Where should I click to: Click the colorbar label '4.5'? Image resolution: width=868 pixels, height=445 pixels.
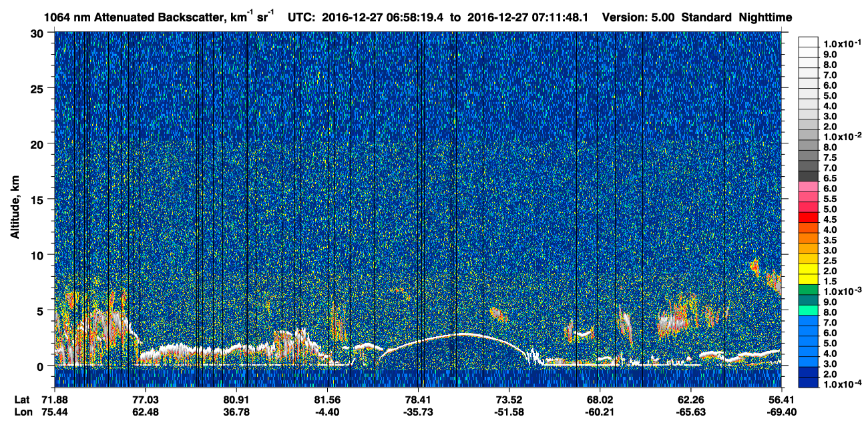pyautogui.click(x=830, y=219)
